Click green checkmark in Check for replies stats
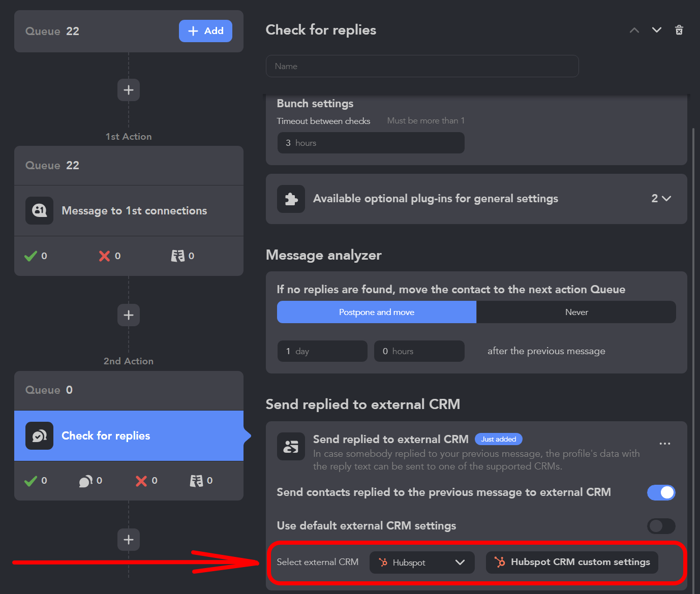This screenshot has height=594, width=700. click(x=31, y=481)
